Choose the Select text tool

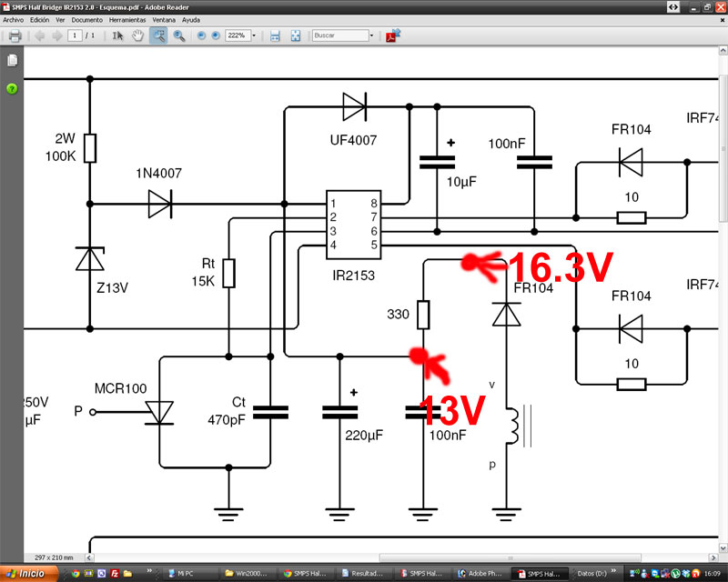click(117, 35)
